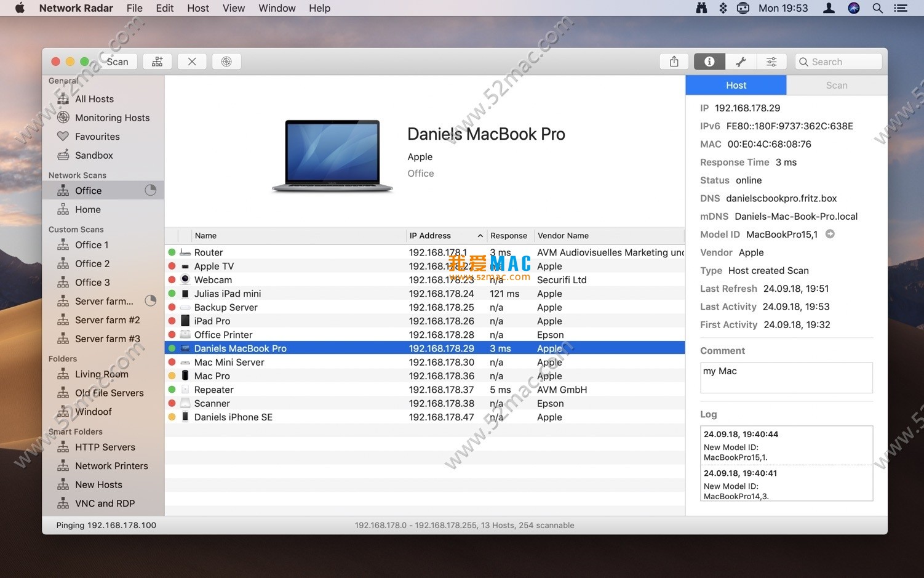Open Spotlight search from the menu bar
Viewport: 924px width, 578px height.
coord(877,8)
